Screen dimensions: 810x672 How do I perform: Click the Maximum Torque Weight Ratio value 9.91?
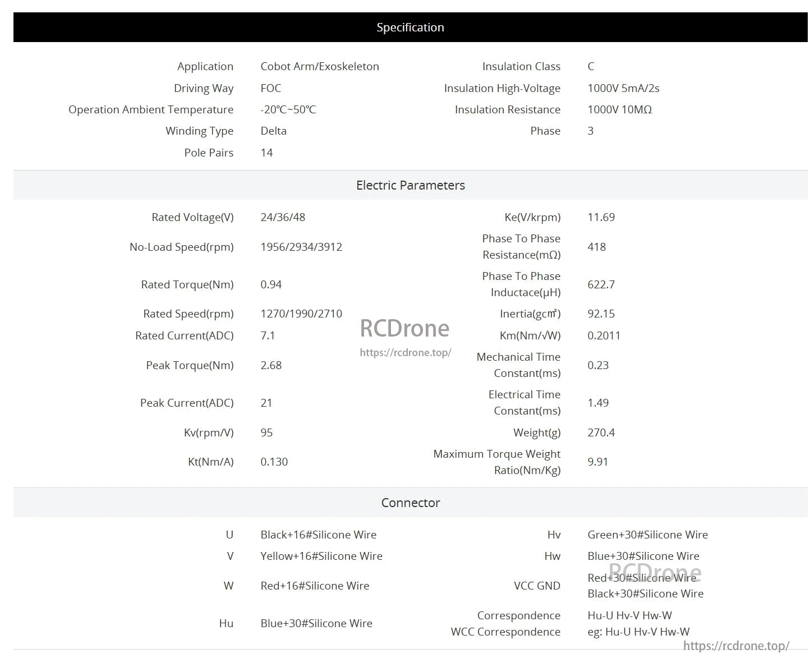tap(597, 462)
